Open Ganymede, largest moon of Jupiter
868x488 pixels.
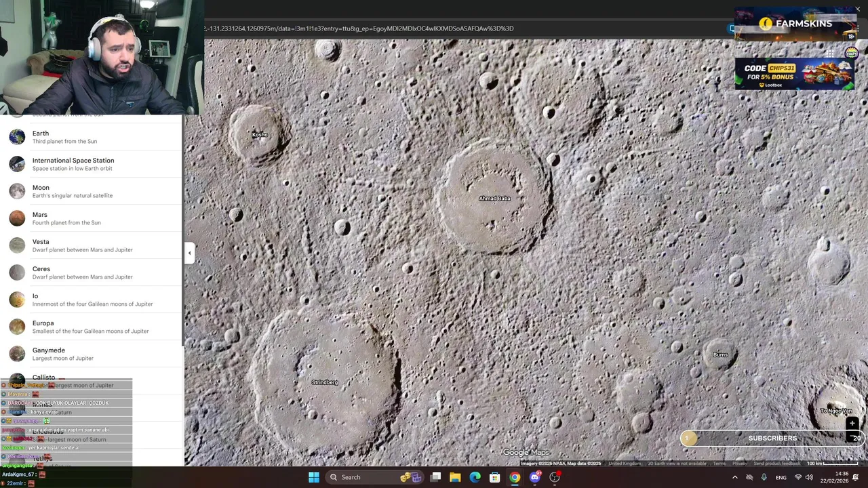pyautogui.click(x=91, y=354)
